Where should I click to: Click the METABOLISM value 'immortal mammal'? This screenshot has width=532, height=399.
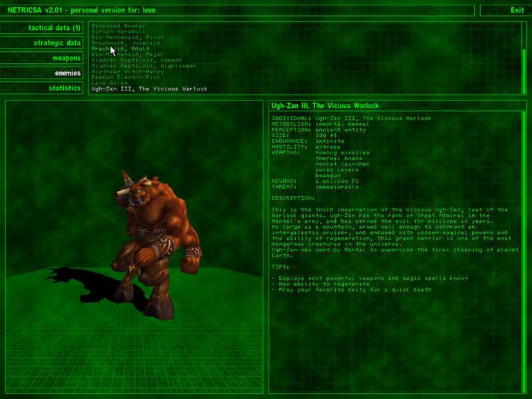pyautogui.click(x=342, y=124)
